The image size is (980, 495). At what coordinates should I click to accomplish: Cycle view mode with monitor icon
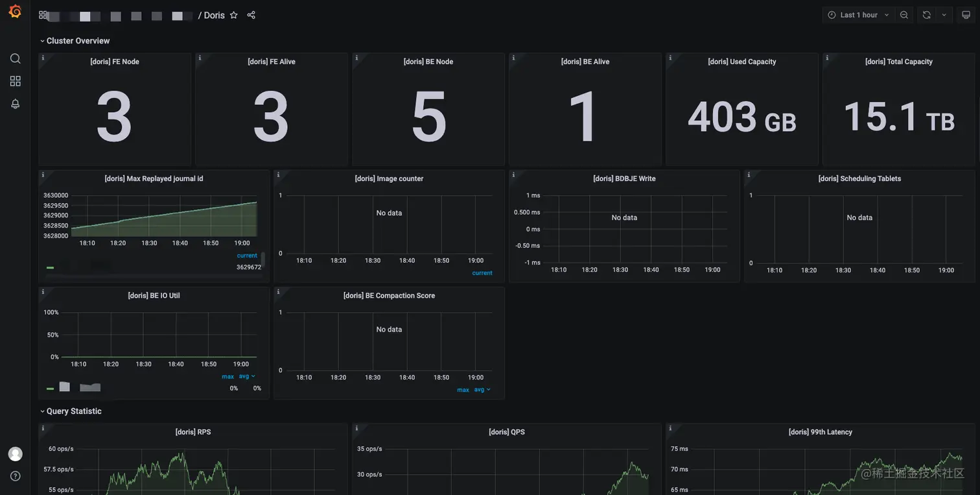966,15
